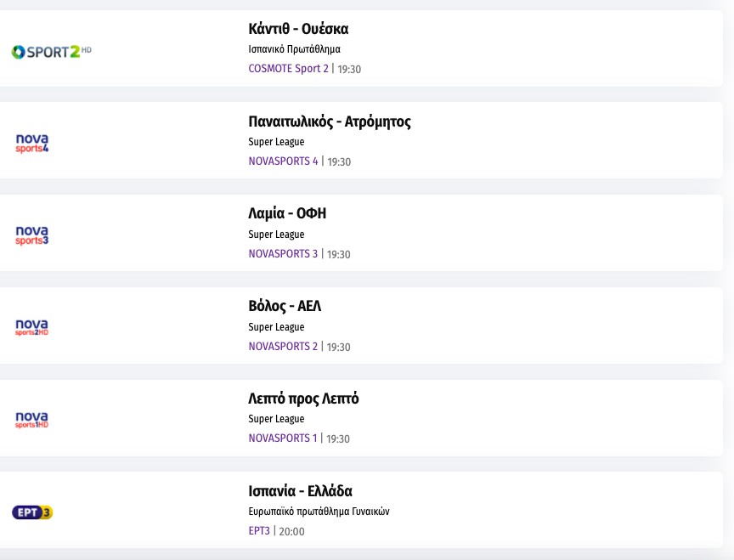Open the NOVASPORTS 2 channel link

[x=283, y=347]
